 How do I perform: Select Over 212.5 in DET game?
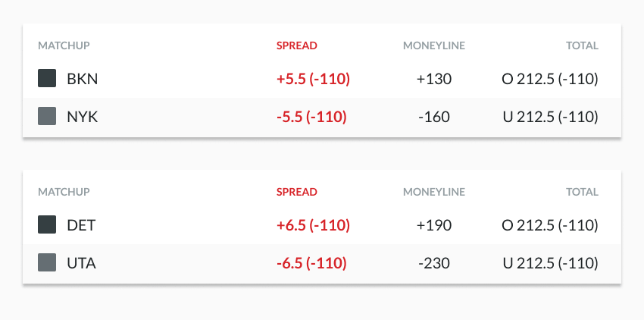tap(550, 225)
